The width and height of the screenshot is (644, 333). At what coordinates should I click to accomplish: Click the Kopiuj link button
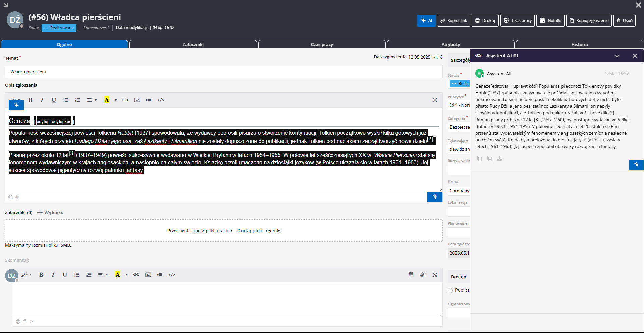tap(454, 20)
